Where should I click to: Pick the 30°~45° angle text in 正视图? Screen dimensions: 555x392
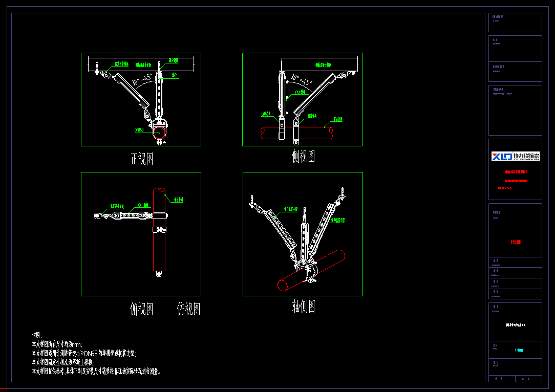(x=142, y=80)
